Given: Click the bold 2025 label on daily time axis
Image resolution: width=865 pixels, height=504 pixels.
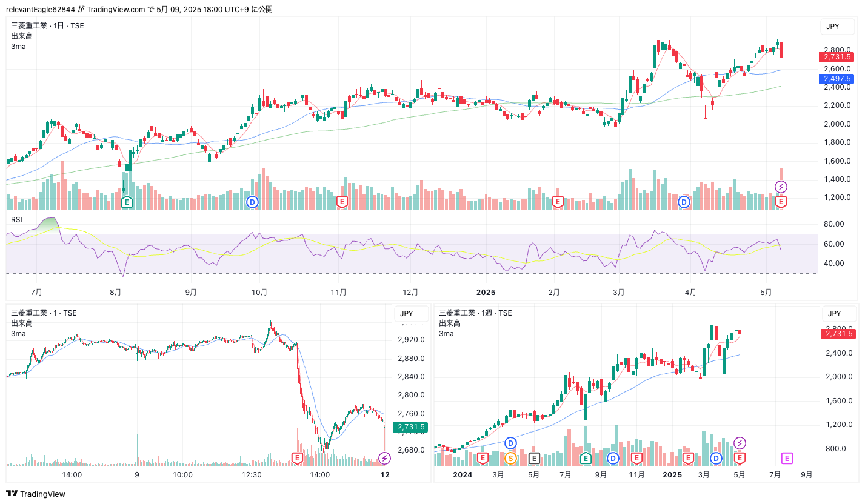Looking at the screenshot, I should pos(486,292).
